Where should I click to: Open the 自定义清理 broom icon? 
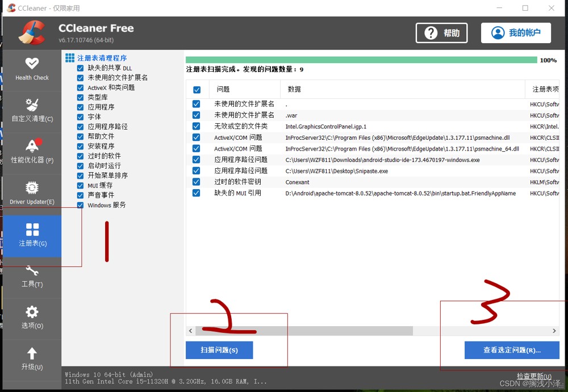coord(32,105)
